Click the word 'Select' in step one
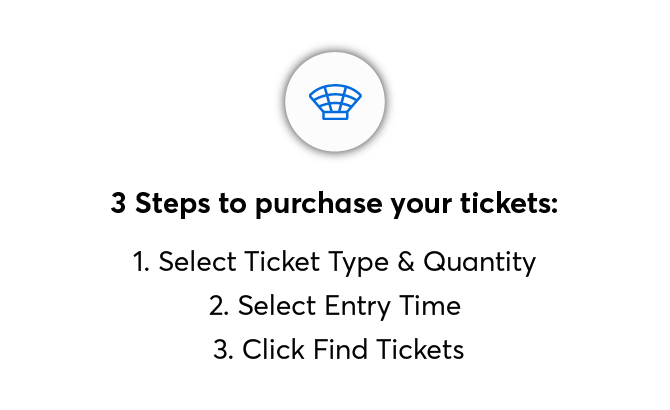 pyautogui.click(x=194, y=262)
